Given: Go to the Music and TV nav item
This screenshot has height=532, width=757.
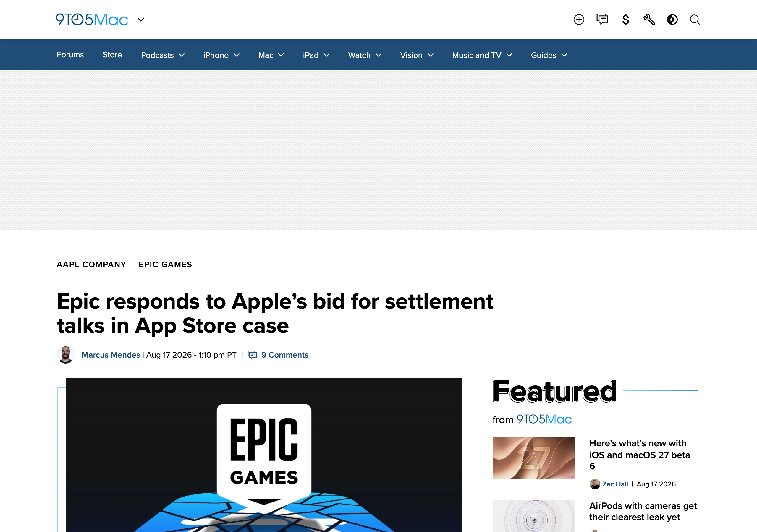Looking at the screenshot, I should pos(476,55).
